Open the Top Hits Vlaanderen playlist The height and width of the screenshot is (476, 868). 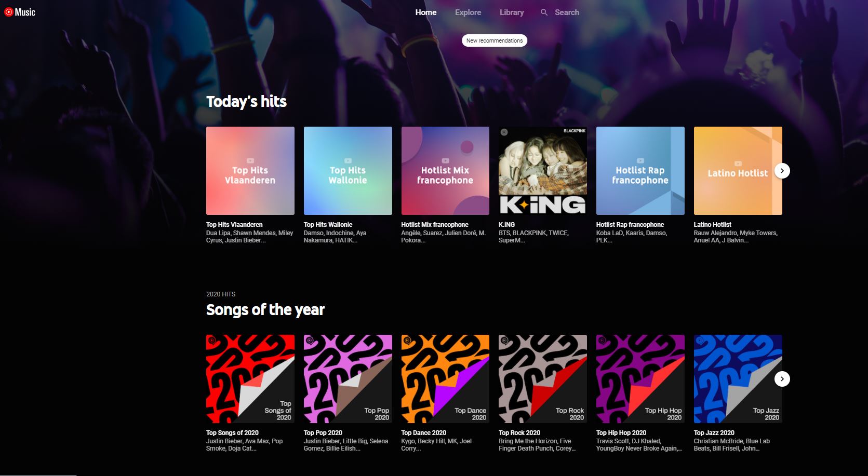click(x=250, y=171)
